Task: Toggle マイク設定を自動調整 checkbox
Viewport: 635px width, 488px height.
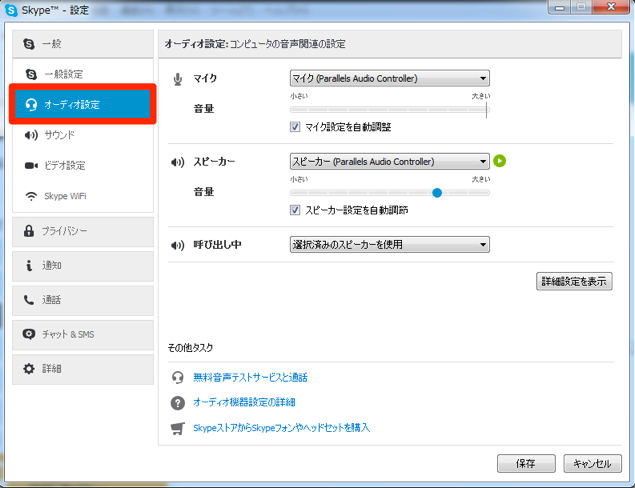Action: (x=295, y=127)
